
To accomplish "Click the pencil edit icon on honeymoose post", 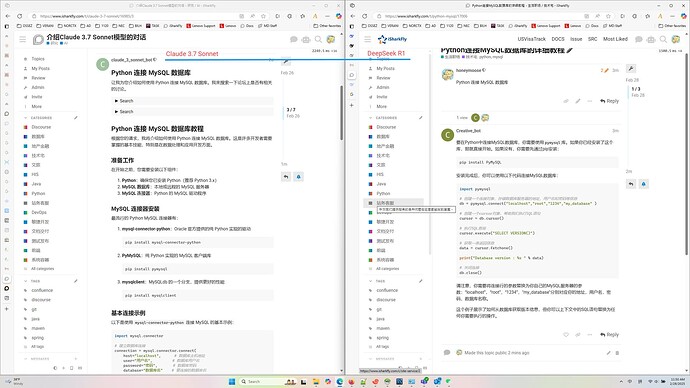I will pos(578,101).
